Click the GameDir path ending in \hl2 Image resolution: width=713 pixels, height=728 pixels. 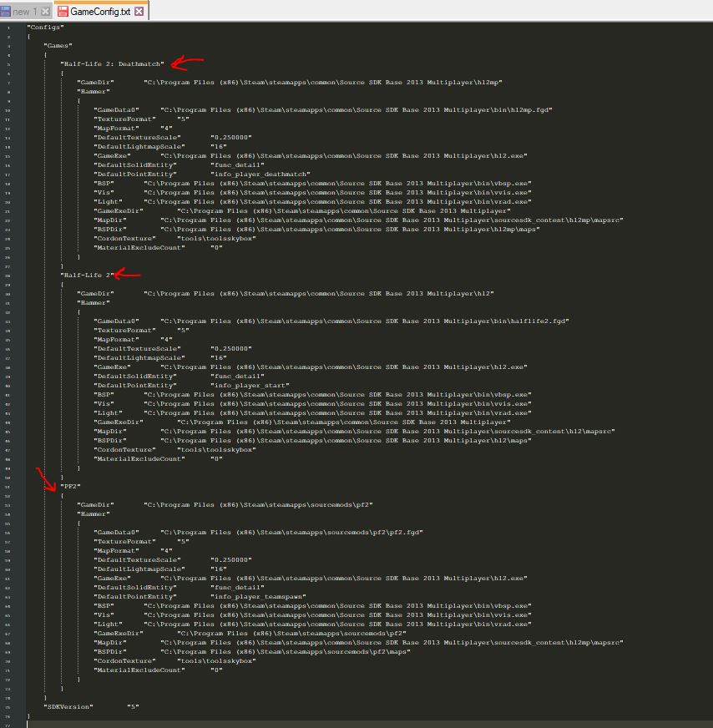pos(319,293)
